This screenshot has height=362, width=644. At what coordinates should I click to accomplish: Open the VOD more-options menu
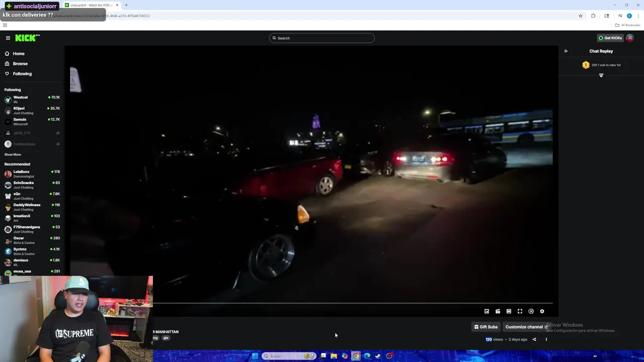point(546,339)
